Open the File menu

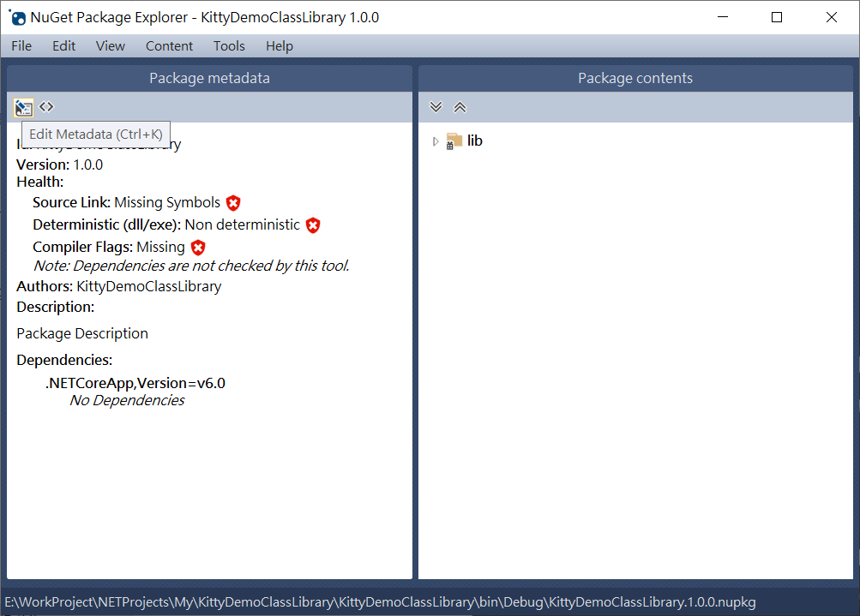21,46
